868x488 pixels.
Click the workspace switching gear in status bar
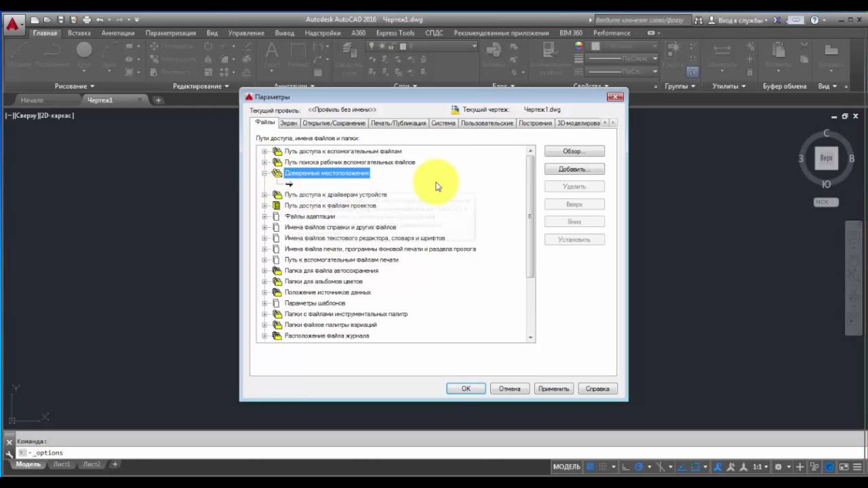pos(778,467)
